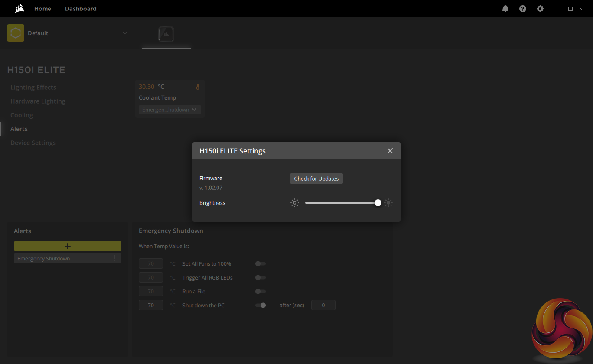The image size is (593, 364).
Task: Open the help question mark icon
Action: click(523, 9)
